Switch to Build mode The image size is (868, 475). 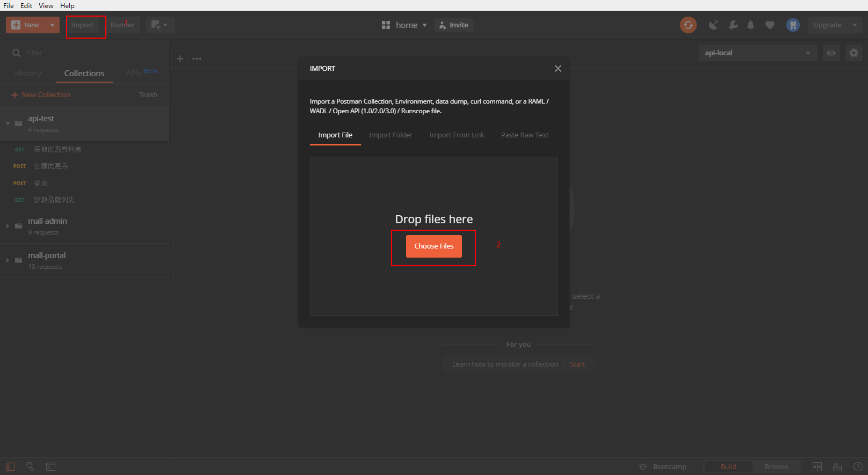click(x=728, y=466)
